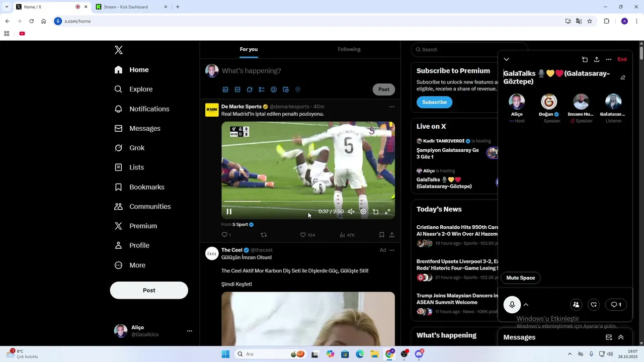Reply to the De Marke Sports post
The width and height of the screenshot is (644, 362).
point(226,235)
